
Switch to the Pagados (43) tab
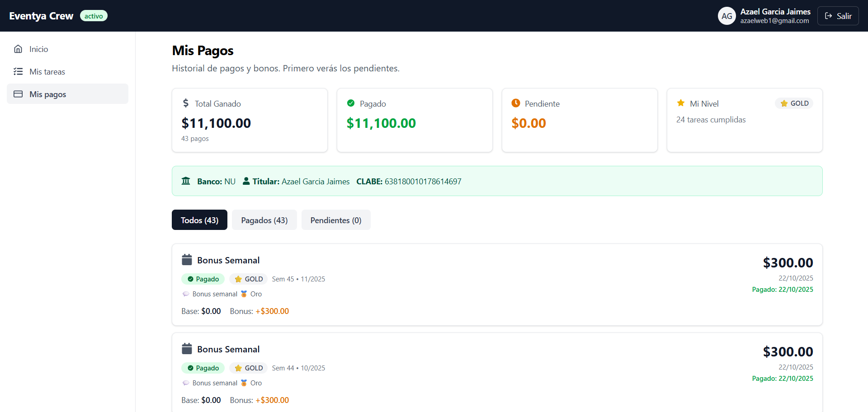point(264,220)
